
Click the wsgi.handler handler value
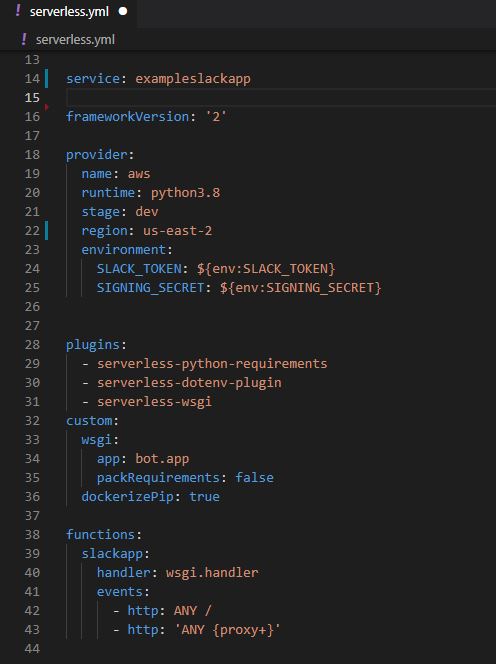(x=212, y=573)
